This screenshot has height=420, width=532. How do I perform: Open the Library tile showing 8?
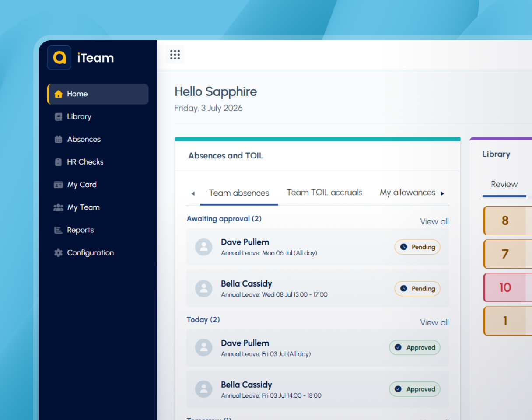coord(507,220)
